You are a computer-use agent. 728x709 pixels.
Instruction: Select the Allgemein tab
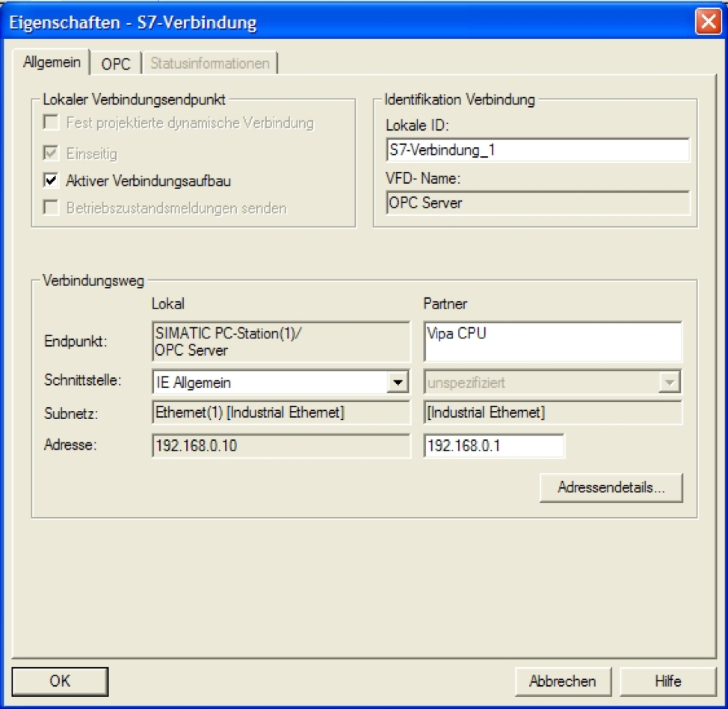click(52, 63)
